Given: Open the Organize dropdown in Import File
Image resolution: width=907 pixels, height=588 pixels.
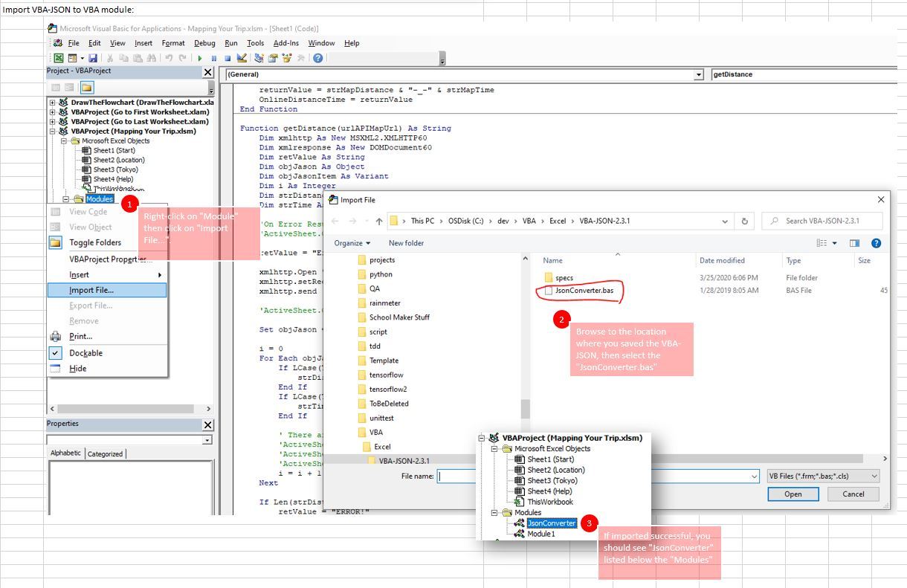Looking at the screenshot, I should click(x=352, y=243).
